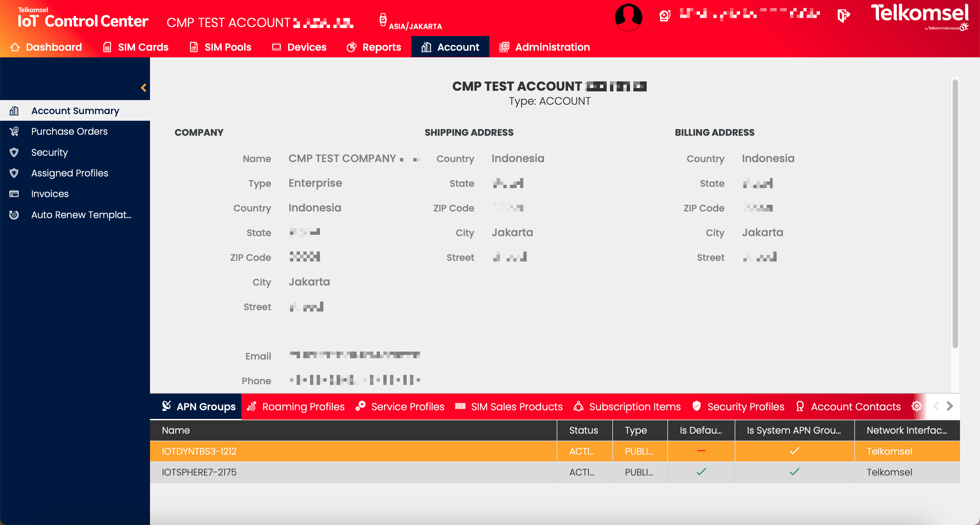Image resolution: width=980 pixels, height=525 pixels.
Task: Click the Dashboard home icon
Action: [x=15, y=47]
